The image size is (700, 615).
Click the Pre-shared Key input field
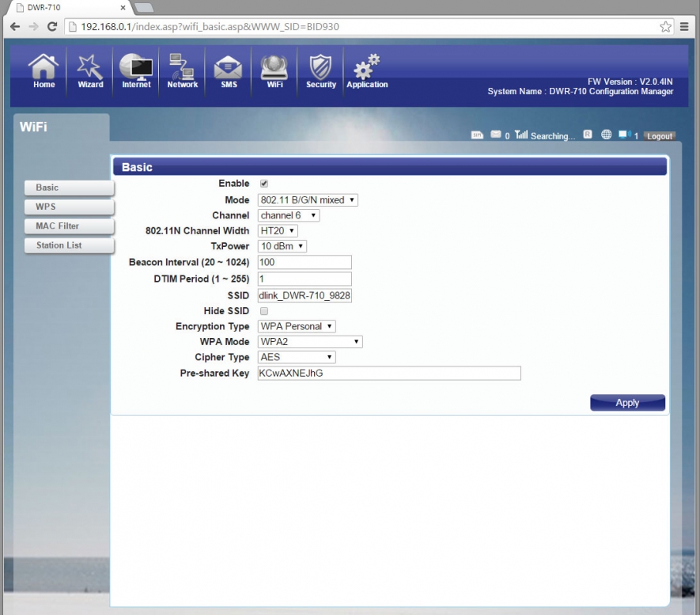[389, 374]
